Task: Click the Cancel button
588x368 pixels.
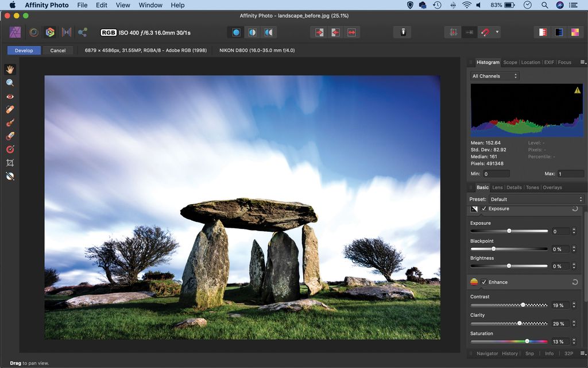Action: point(57,50)
